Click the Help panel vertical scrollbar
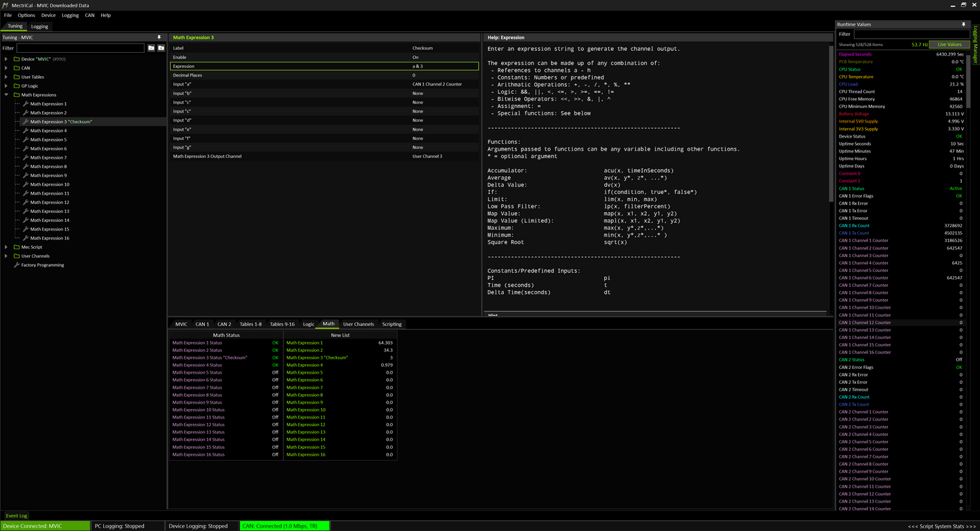 [831, 122]
